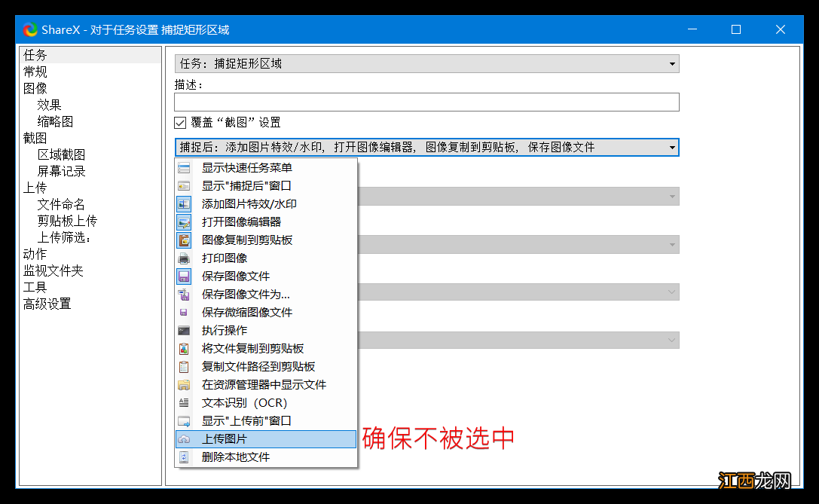Choose 将文件复制到剪贴板 menu entry
The image size is (819, 504).
(x=267, y=348)
